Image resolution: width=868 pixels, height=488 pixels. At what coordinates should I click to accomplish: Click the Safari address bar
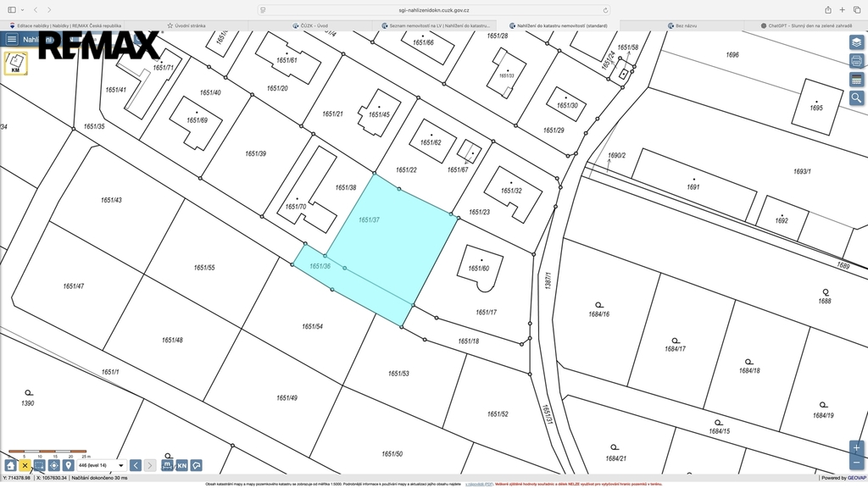433,9
